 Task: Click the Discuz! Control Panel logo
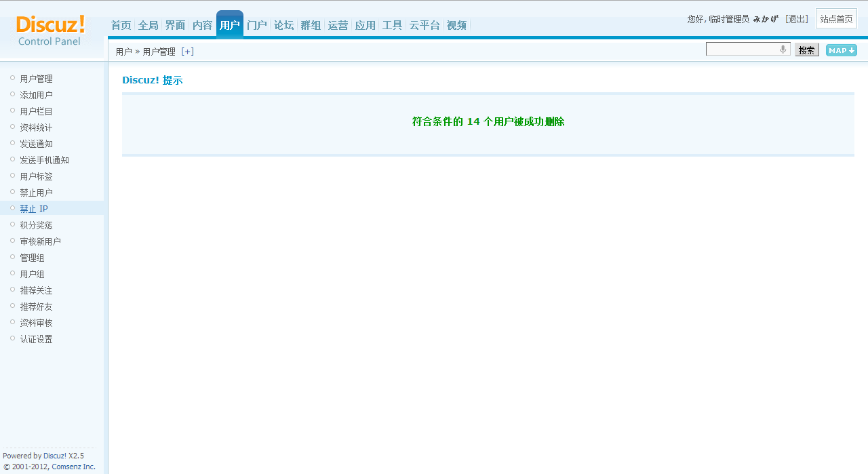51,31
